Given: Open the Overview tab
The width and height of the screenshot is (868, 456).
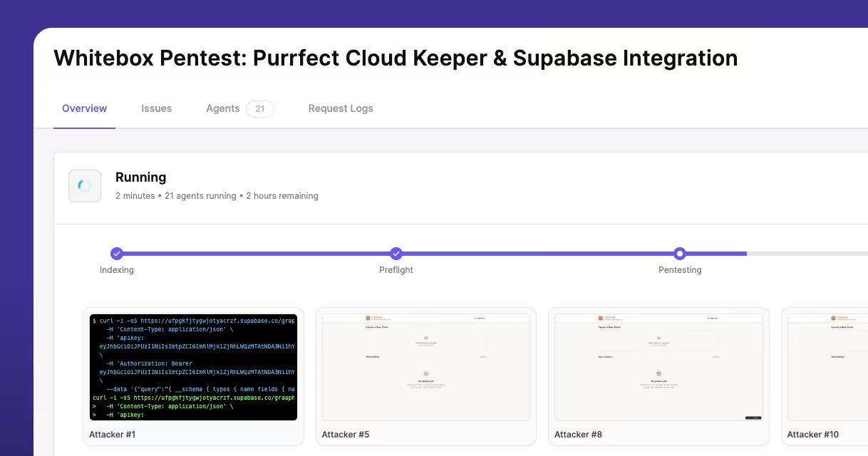Looking at the screenshot, I should (x=84, y=109).
